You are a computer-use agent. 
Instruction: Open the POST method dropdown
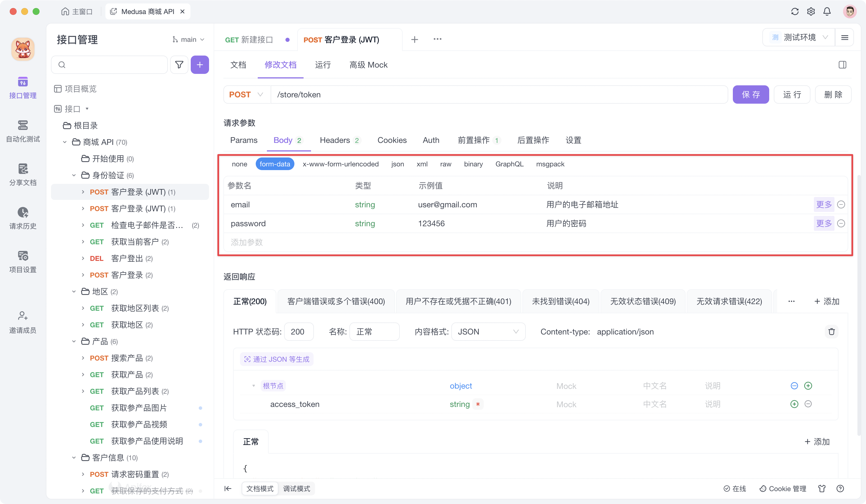tap(246, 94)
